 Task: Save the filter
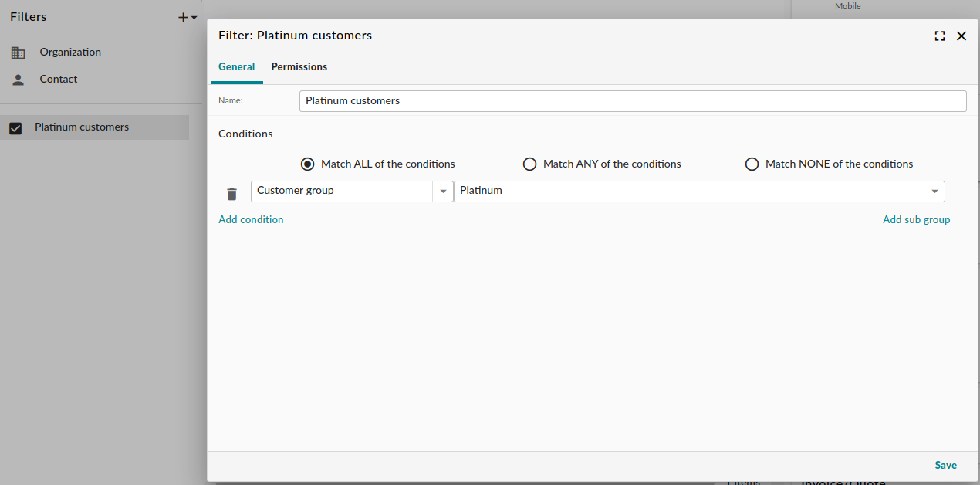point(945,466)
